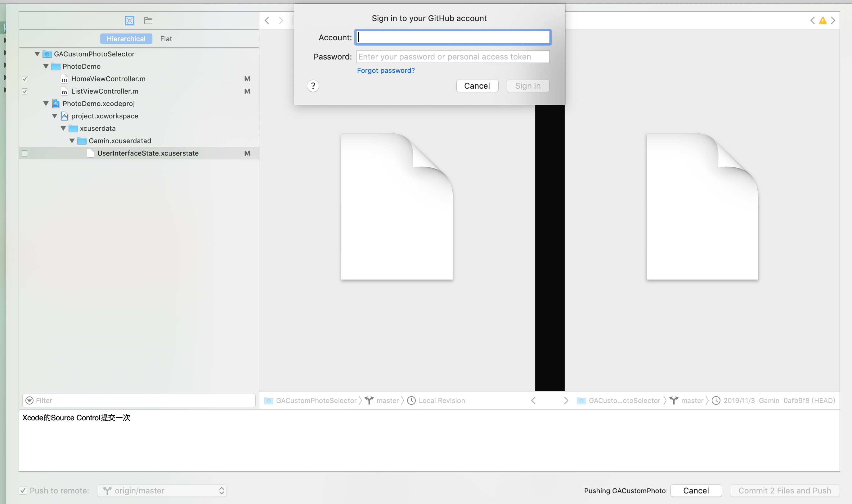
Task: Click the HomeViewController.m file icon
Action: [64, 79]
